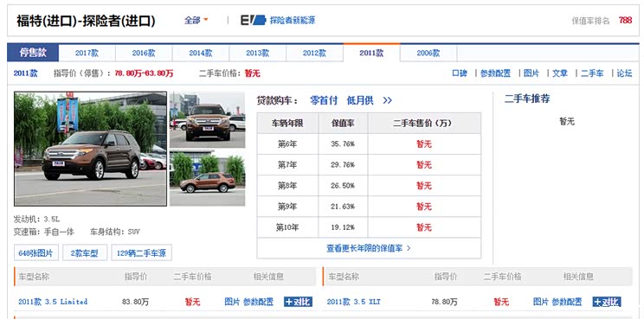Click the 第9年 retention rate 21.63%
The width and height of the screenshot is (644, 319).
(x=343, y=207)
